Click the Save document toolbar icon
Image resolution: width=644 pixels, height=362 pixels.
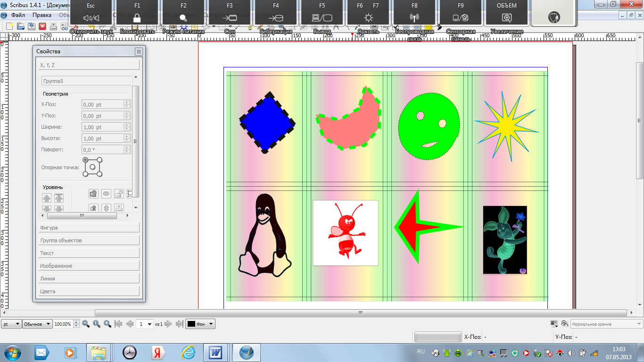pos(32,26)
